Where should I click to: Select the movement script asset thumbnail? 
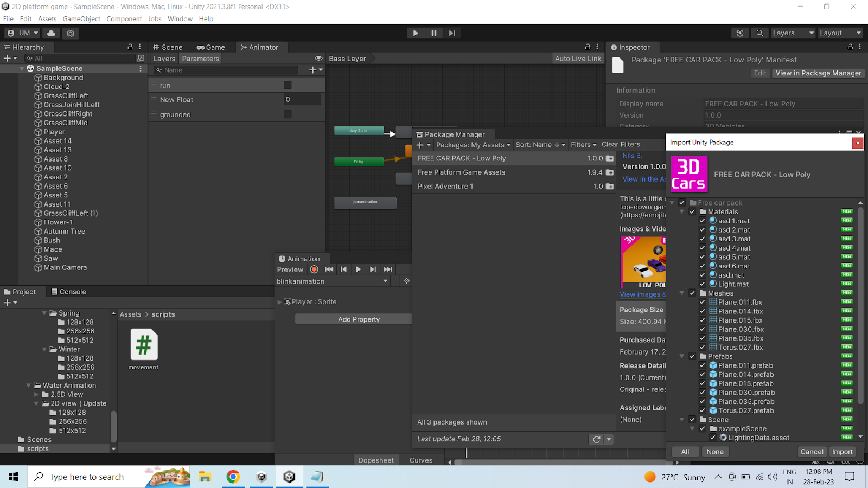[144, 345]
